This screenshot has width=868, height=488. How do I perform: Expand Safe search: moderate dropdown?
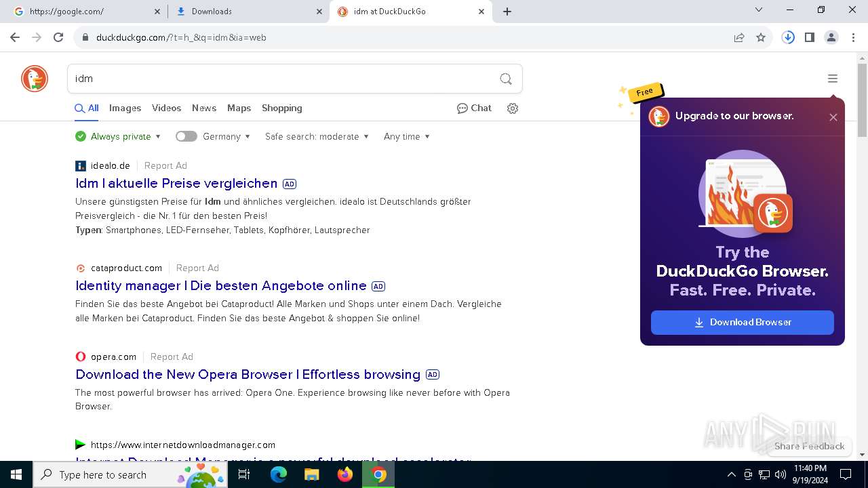coord(317,136)
